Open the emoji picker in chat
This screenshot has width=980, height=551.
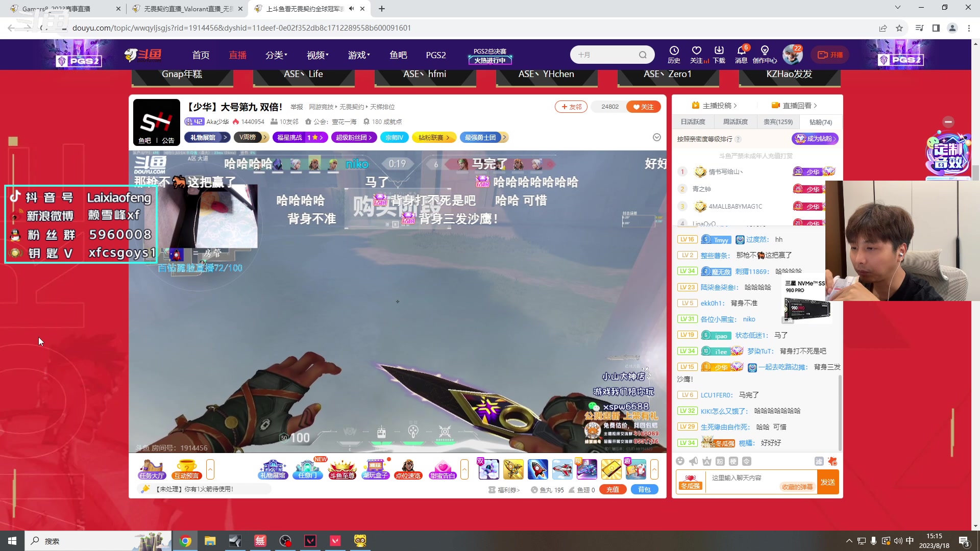click(680, 461)
